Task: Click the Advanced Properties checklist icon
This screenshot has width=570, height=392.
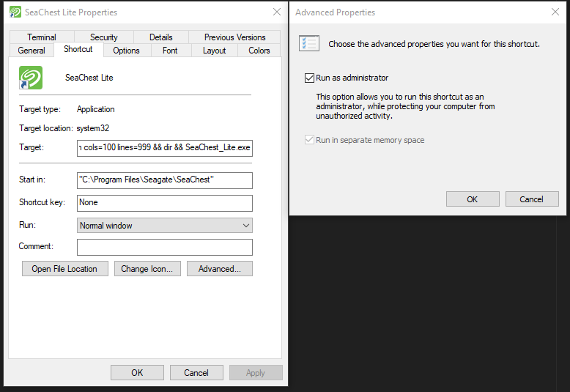Action: [x=309, y=44]
